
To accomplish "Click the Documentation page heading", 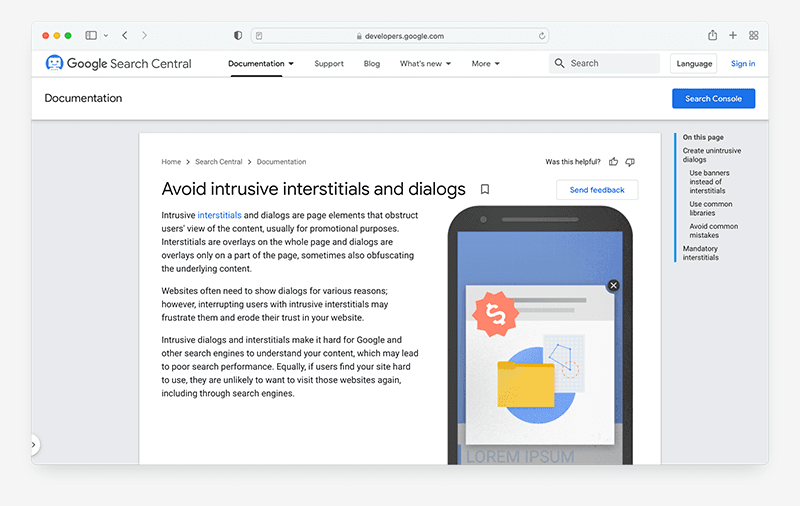I will [x=83, y=98].
